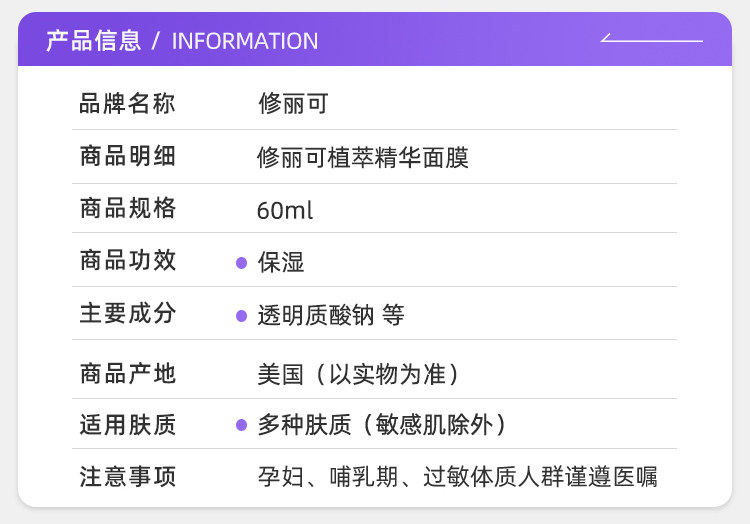
Task: Click the 产品信息 header title
Action: (93, 41)
